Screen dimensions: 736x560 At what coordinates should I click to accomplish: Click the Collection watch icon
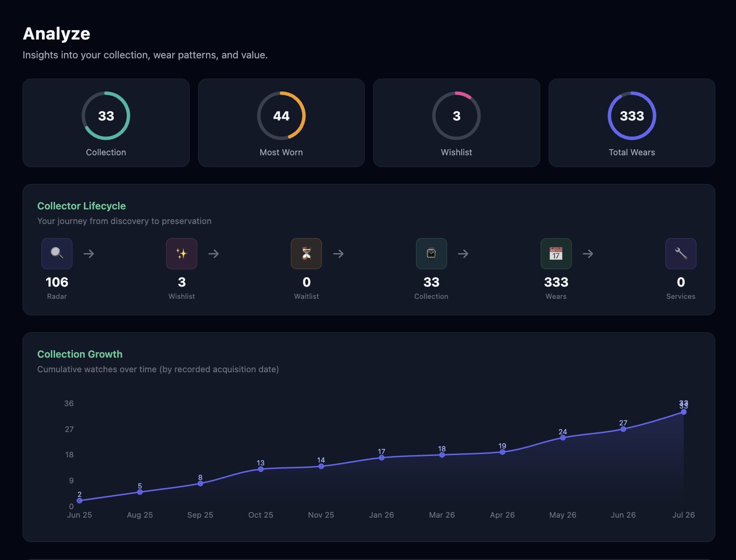[431, 254]
